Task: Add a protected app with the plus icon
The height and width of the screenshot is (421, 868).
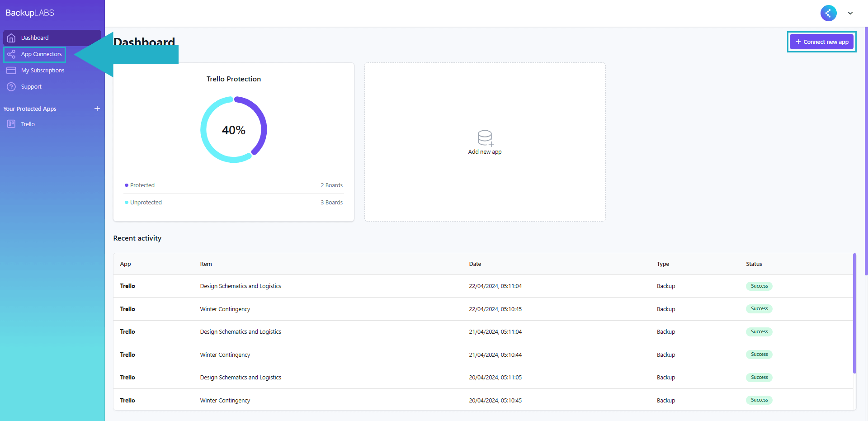Action: tap(97, 109)
